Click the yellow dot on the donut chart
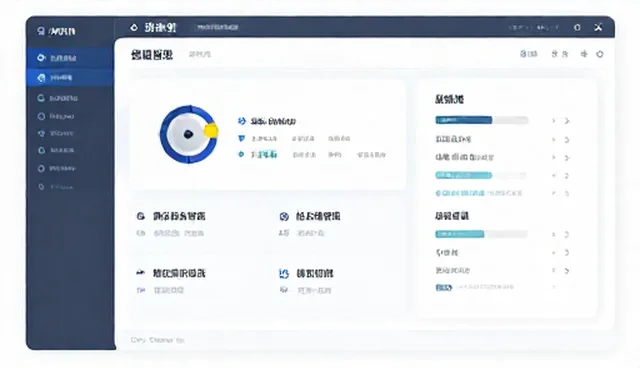 point(211,131)
